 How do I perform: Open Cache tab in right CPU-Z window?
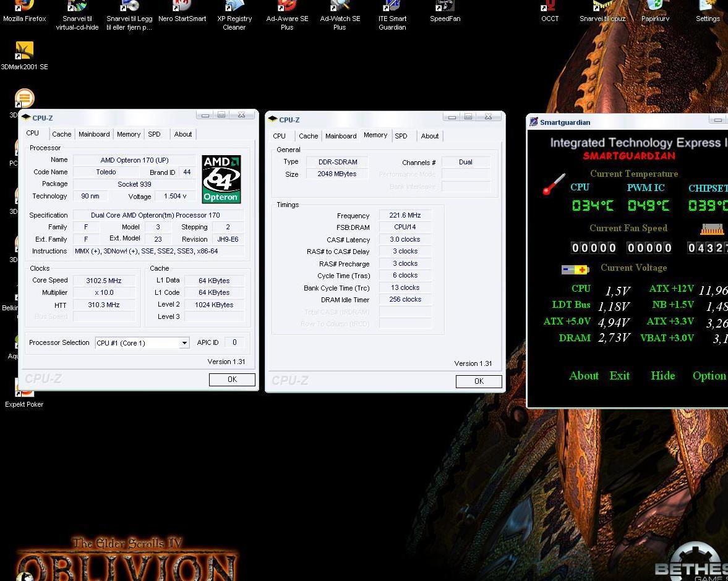[309, 136]
